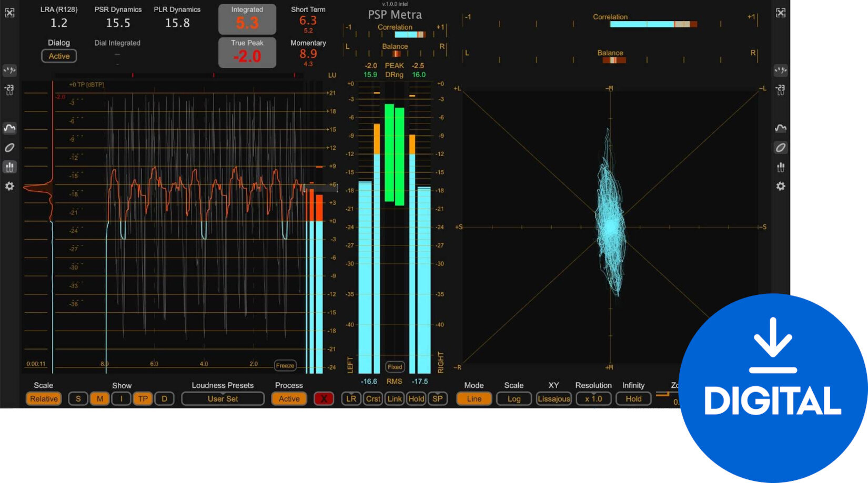Click the red X reset button
Screen dimensions: 868x483
[324, 398]
